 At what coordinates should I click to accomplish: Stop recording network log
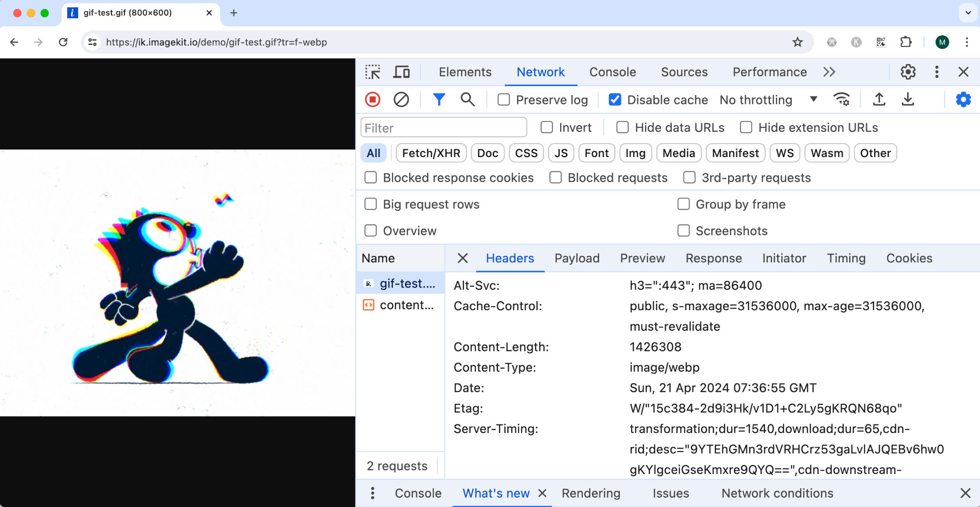pos(373,100)
